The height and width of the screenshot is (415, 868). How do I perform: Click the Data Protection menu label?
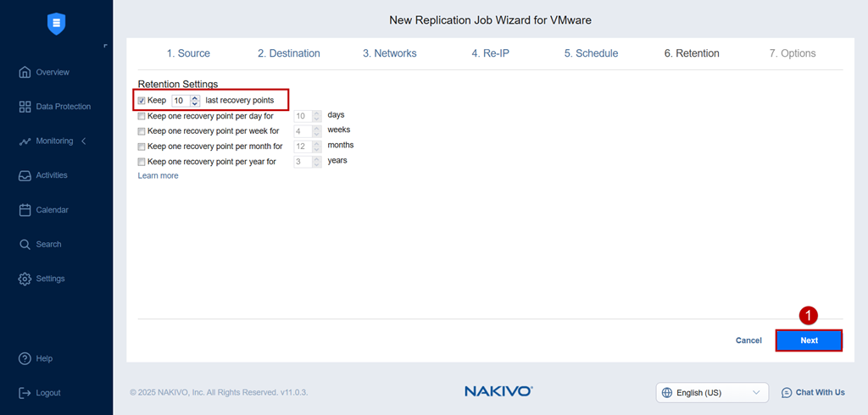click(63, 107)
